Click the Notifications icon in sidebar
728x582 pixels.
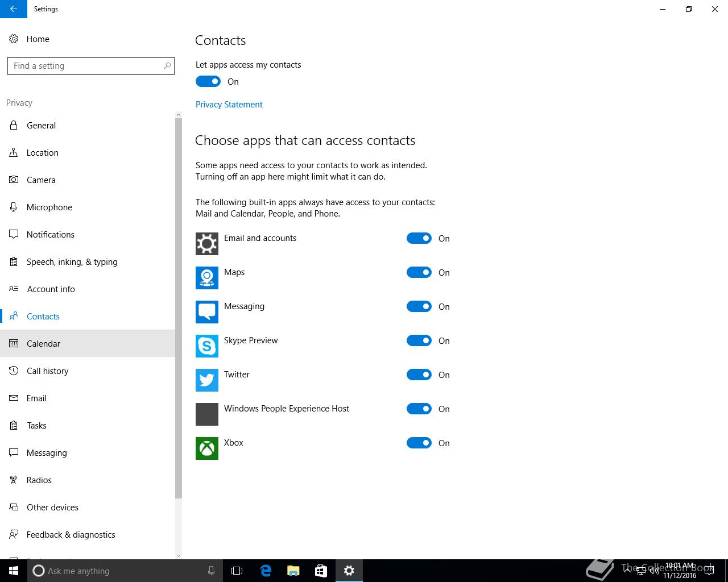click(14, 235)
